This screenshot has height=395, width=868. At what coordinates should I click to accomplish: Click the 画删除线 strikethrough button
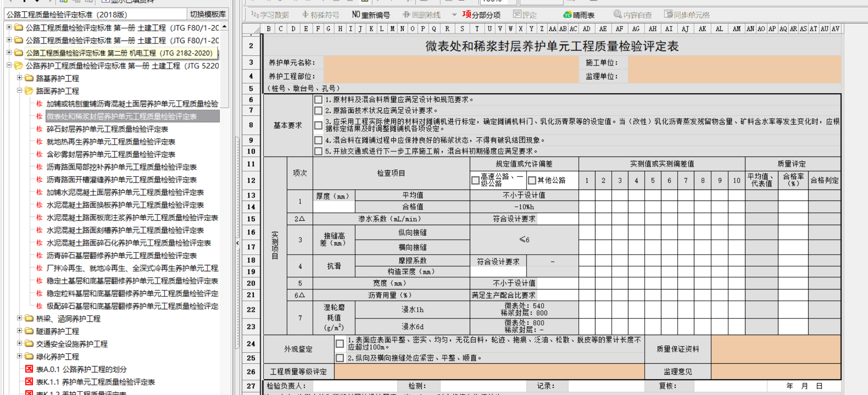pos(421,15)
